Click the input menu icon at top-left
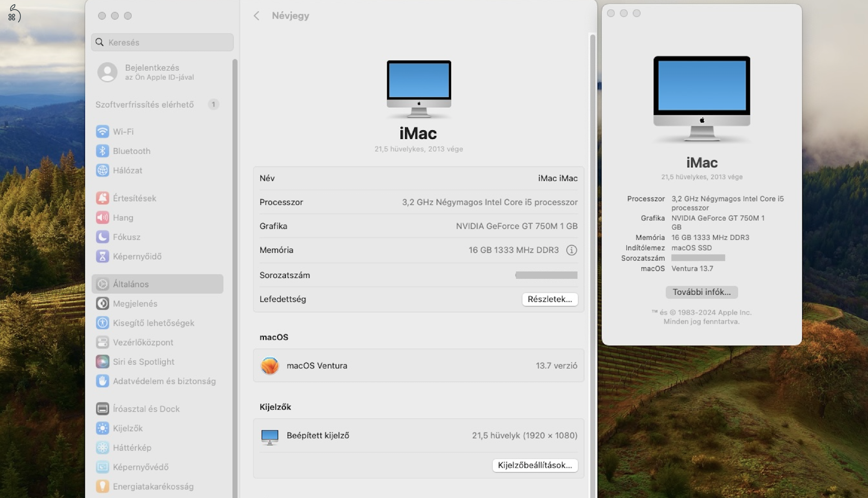This screenshot has height=498, width=868. (x=14, y=13)
